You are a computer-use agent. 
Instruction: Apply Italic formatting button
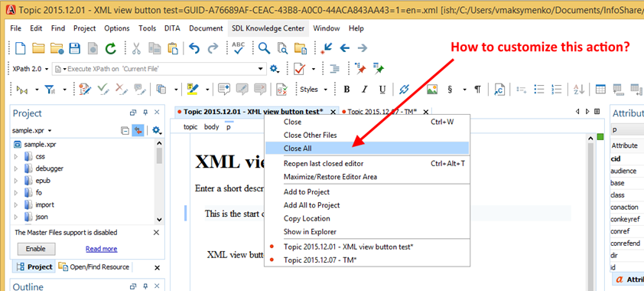[364, 89]
